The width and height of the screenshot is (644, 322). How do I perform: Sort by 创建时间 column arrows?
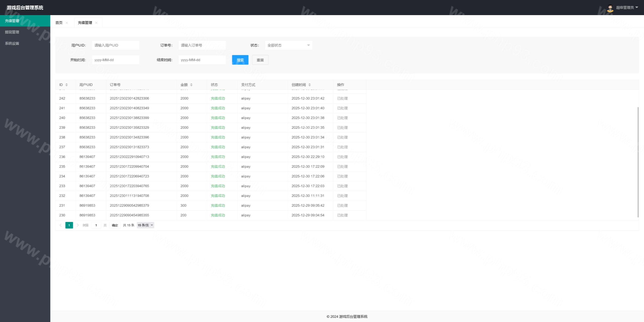click(309, 85)
